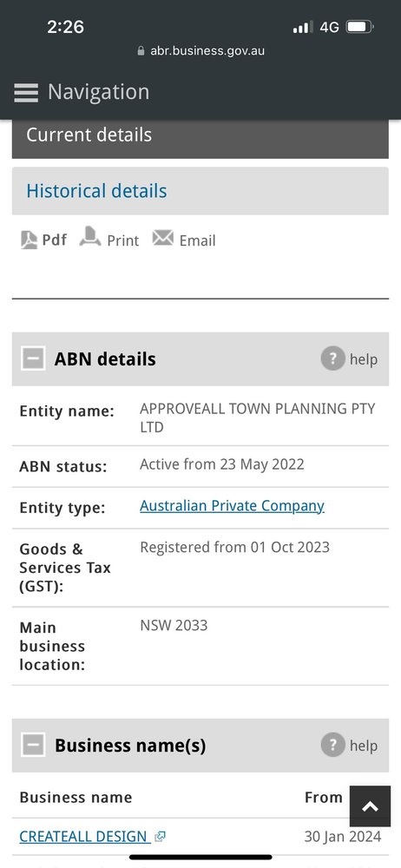Switch to the Historical details tab

[200, 191]
